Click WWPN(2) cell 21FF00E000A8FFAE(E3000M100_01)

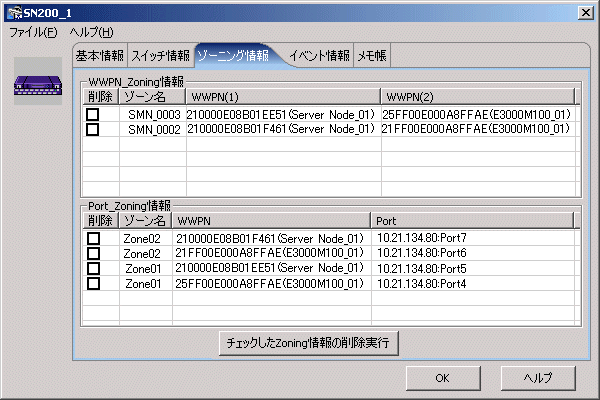[x=476, y=129]
